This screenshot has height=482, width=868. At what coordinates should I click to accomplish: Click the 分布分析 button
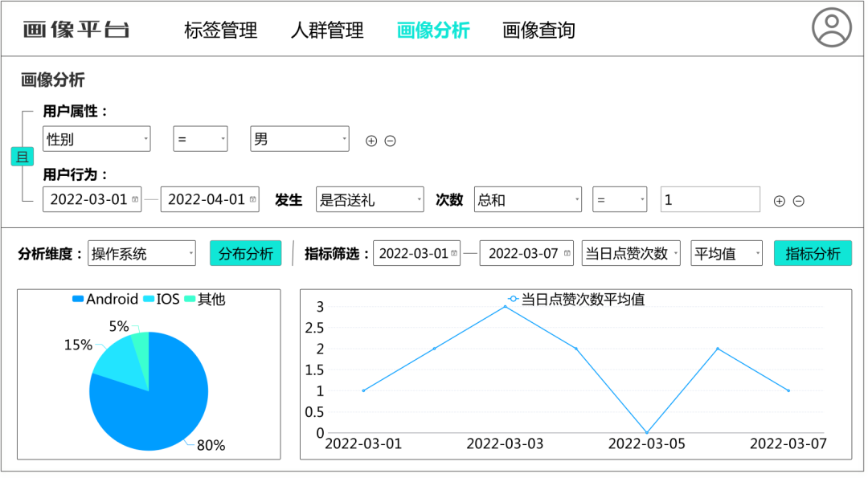pos(245,252)
